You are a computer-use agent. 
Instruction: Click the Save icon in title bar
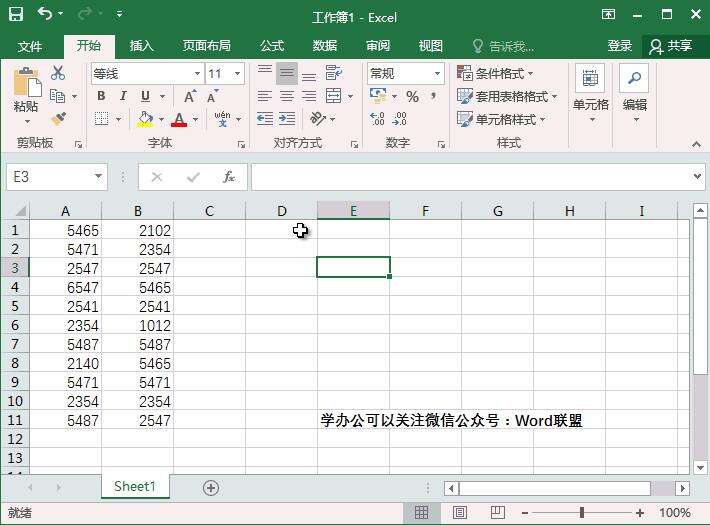tap(16, 15)
